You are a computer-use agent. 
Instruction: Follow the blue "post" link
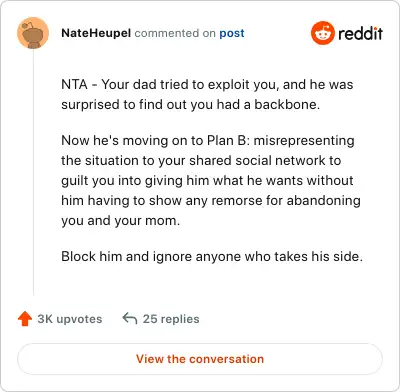point(232,33)
